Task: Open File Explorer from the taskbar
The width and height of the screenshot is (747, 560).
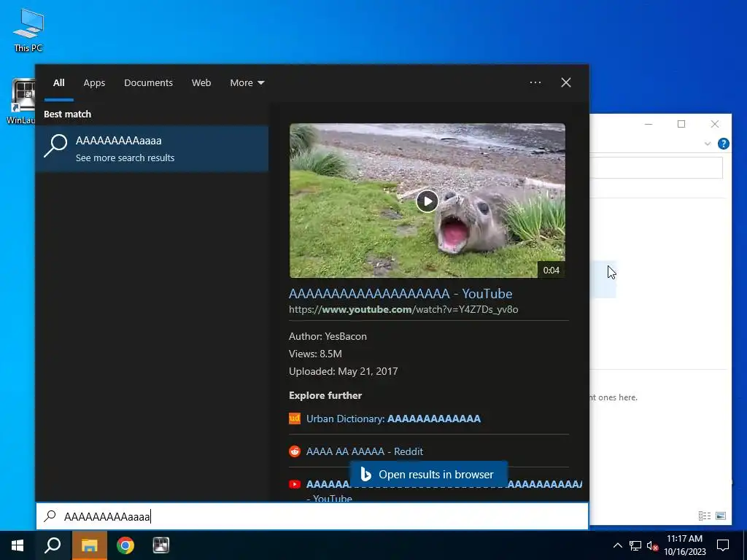Action: tap(89, 545)
